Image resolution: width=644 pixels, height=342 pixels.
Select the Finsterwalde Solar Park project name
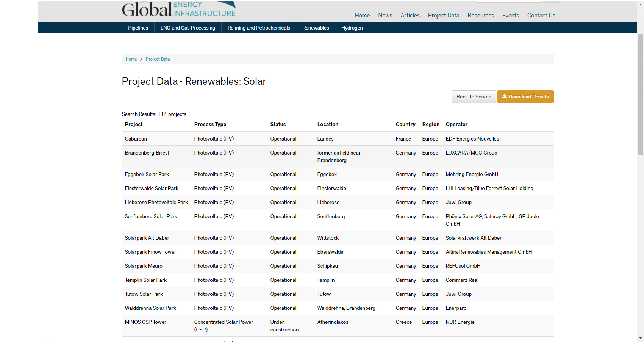click(152, 188)
